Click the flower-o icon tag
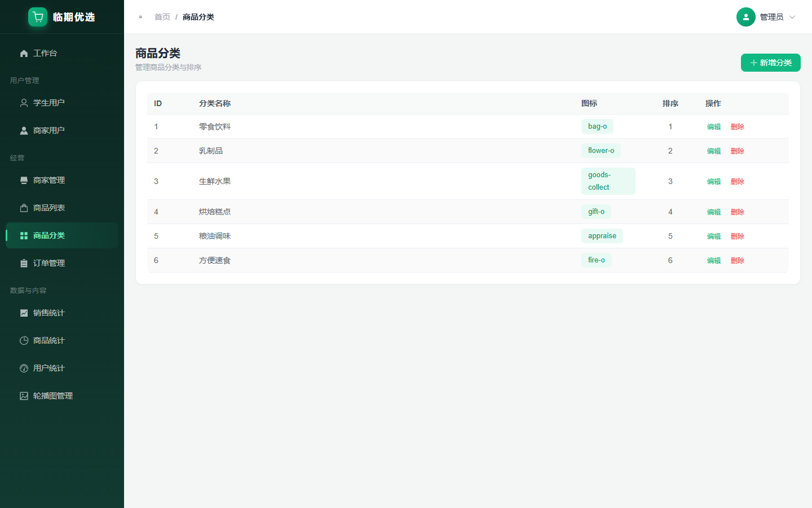This screenshot has width=812, height=508. [x=601, y=151]
